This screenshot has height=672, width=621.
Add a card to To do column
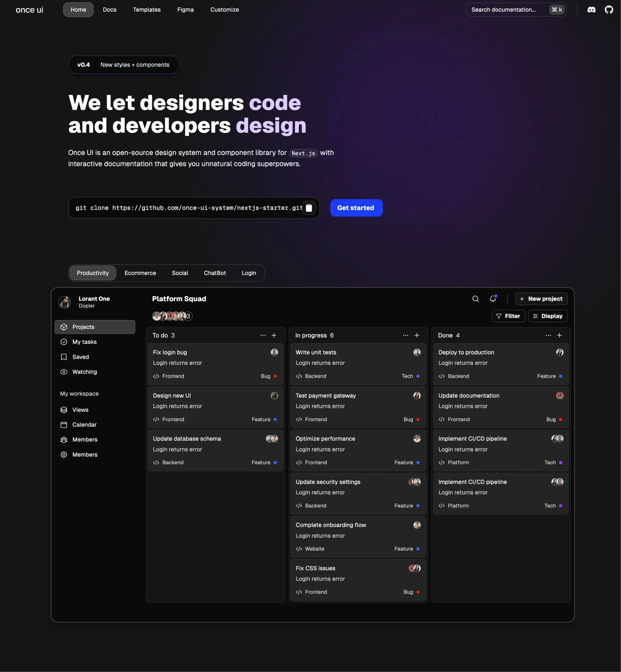[274, 335]
